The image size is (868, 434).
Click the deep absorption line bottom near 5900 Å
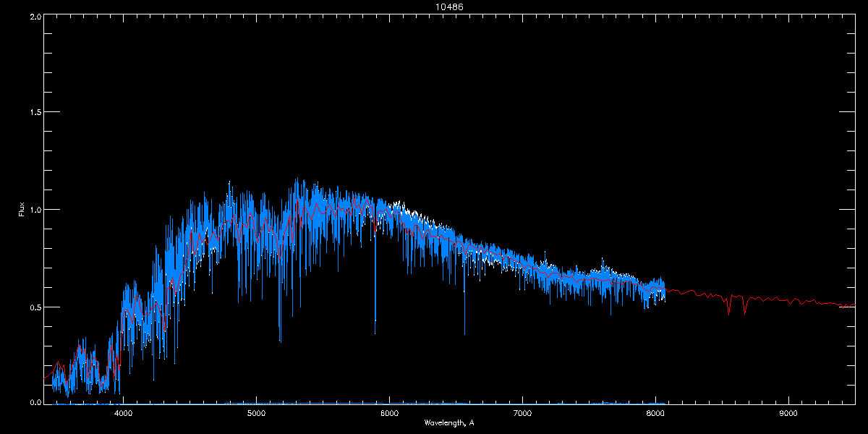pyautogui.click(x=375, y=333)
